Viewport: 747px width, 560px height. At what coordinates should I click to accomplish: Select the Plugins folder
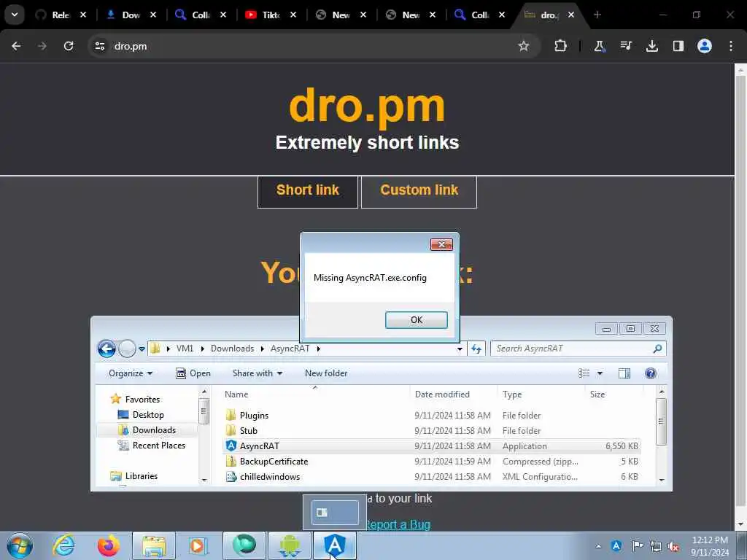pos(254,415)
